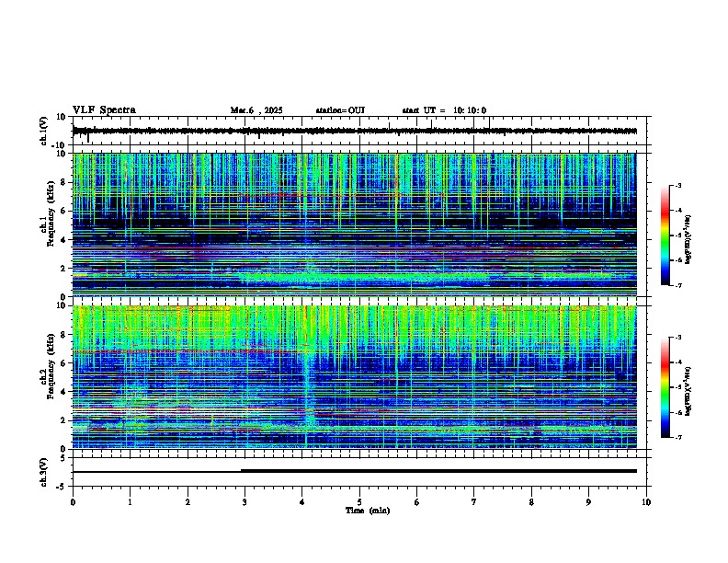Click the "3" tick label on the time axis
Screen dimensions: 728x563
coord(245,502)
